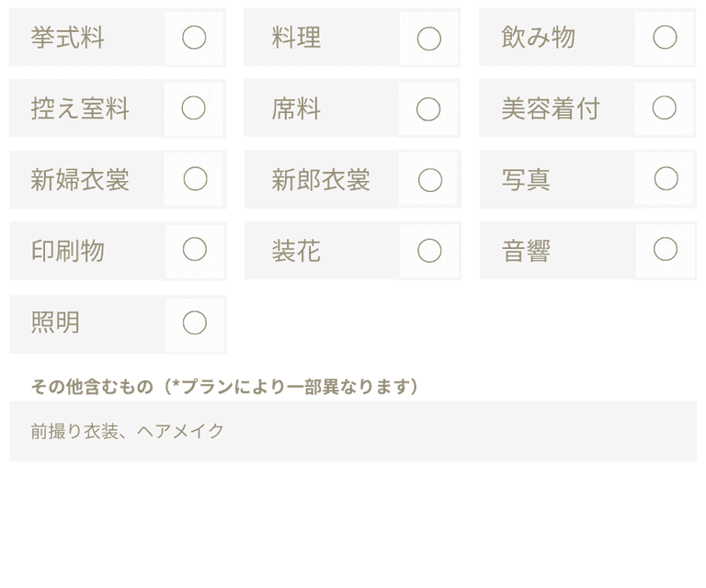This screenshot has width=706, height=588.
Task: Mark the 写真 circle
Action: click(666, 179)
